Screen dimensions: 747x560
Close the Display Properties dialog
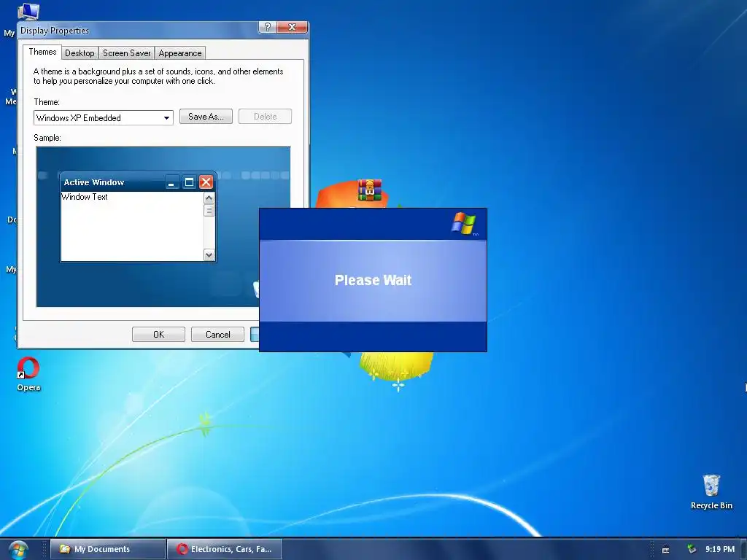(x=292, y=27)
